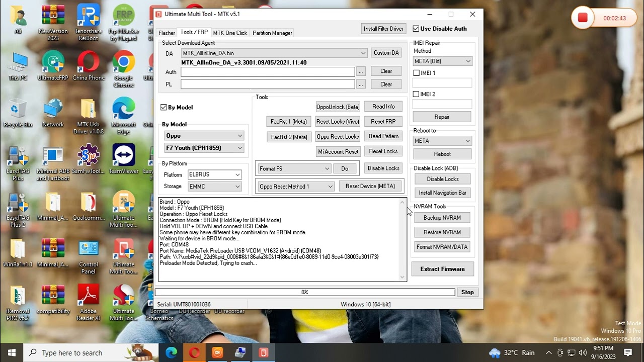Open notification center icon in system tray
The height and width of the screenshot is (362, 644).
pos(628,352)
